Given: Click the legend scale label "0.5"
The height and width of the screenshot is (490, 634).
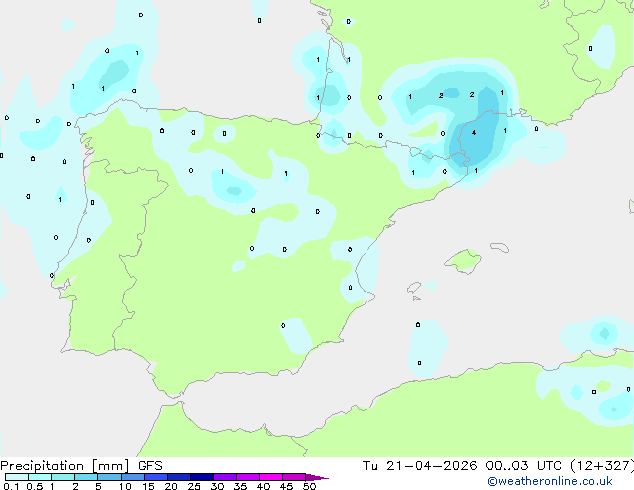Looking at the screenshot, I should [35, 486].
